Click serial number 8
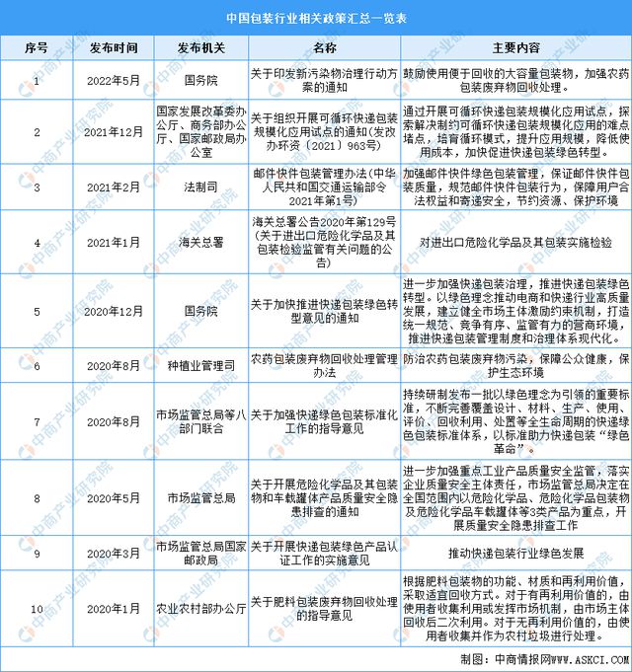Image resolution: width=632 pixels, height=672 pixels. pyautogui.click(x=37, y=498)
